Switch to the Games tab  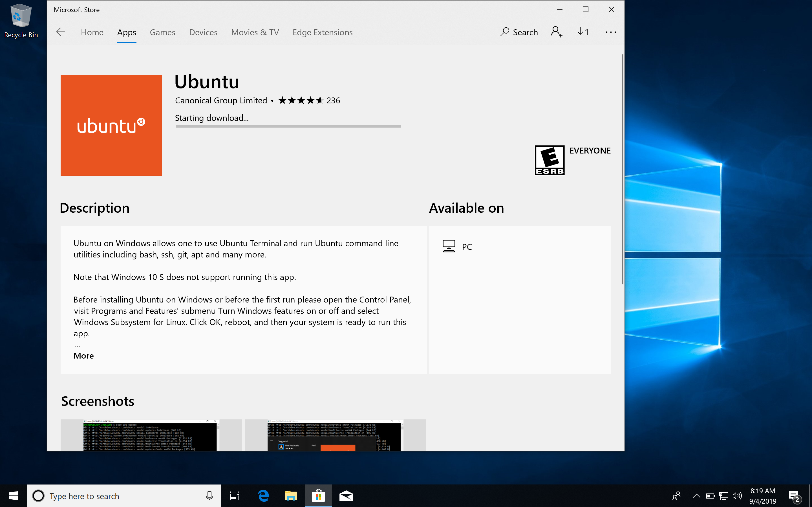point(162,32)
